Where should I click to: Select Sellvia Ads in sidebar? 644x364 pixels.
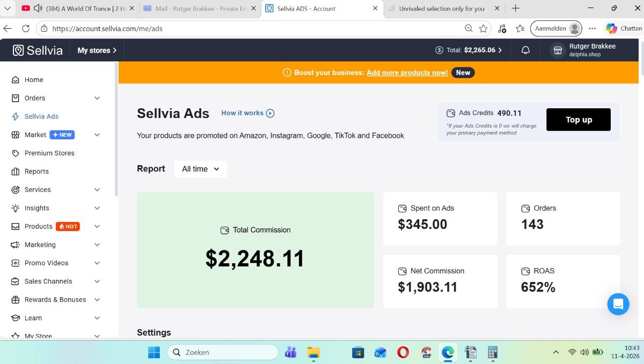[41, 116]
